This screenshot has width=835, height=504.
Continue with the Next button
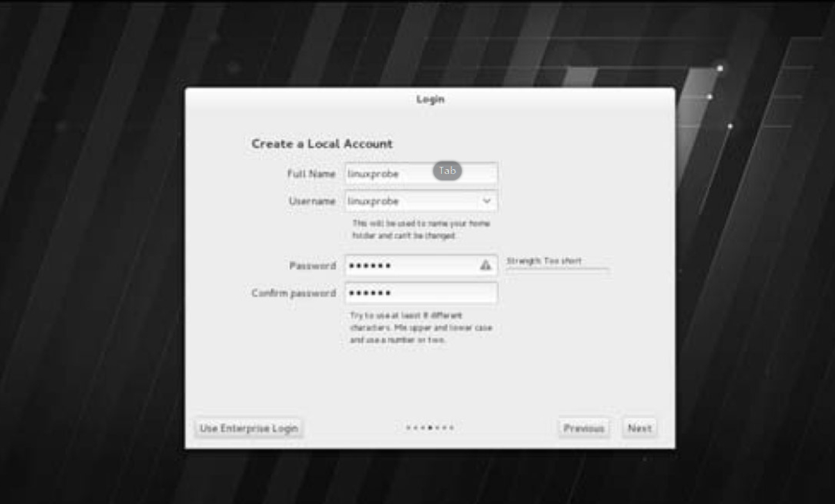pos(639,428)
